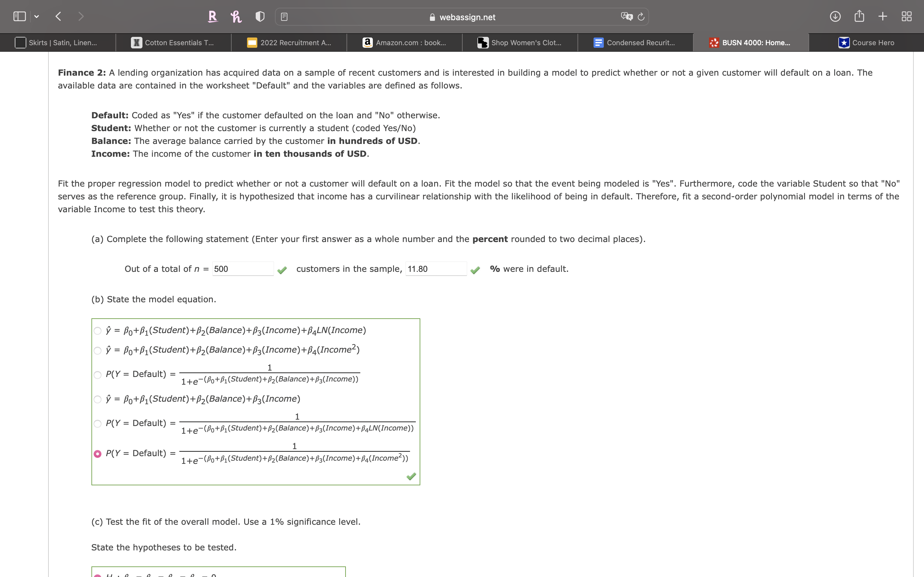
Task: Open the Safari sidebar
Action: click(x=19, y=16)
